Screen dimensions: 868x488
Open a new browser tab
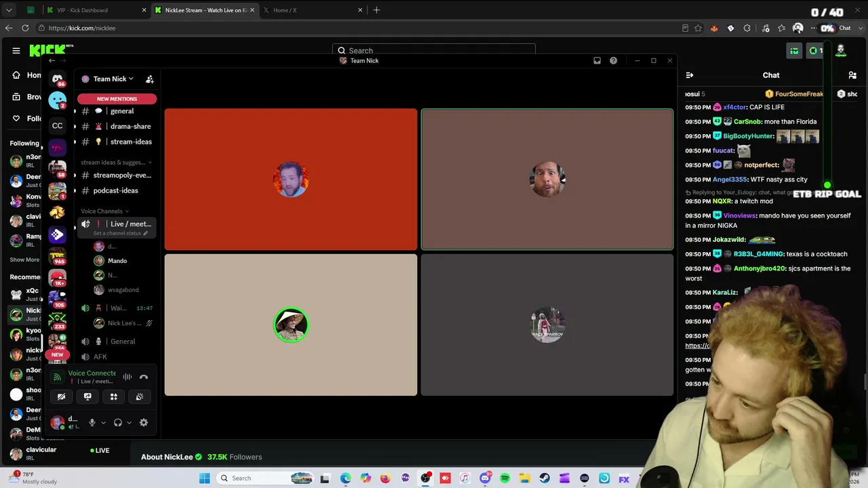376,10
